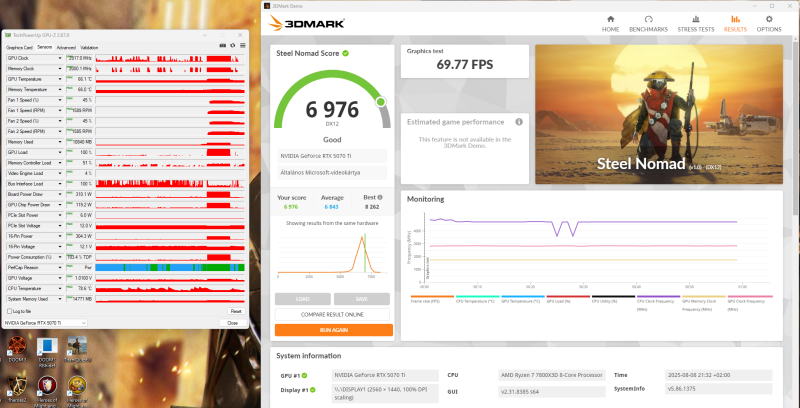Click the green check beside Display #1
The width and height of the screenshot is (800, 408).
tap(312, 390)
